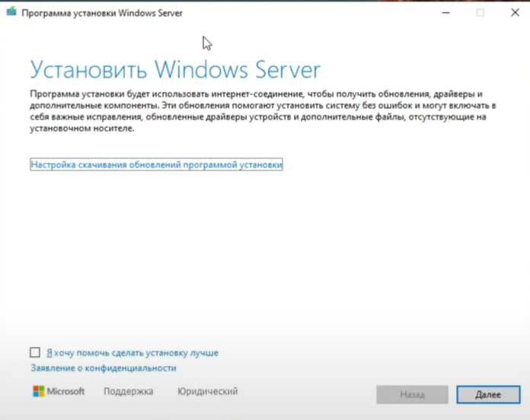
Task: Click the greyed-out maximize button
Action: (480, 13)
